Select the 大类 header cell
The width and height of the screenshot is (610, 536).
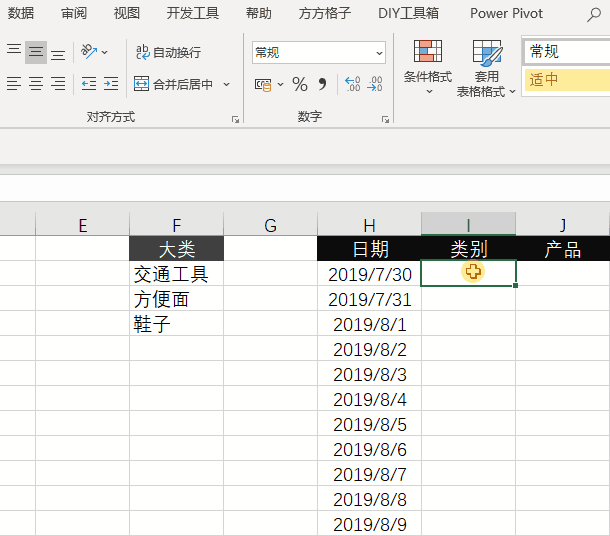tap(177, 249)
